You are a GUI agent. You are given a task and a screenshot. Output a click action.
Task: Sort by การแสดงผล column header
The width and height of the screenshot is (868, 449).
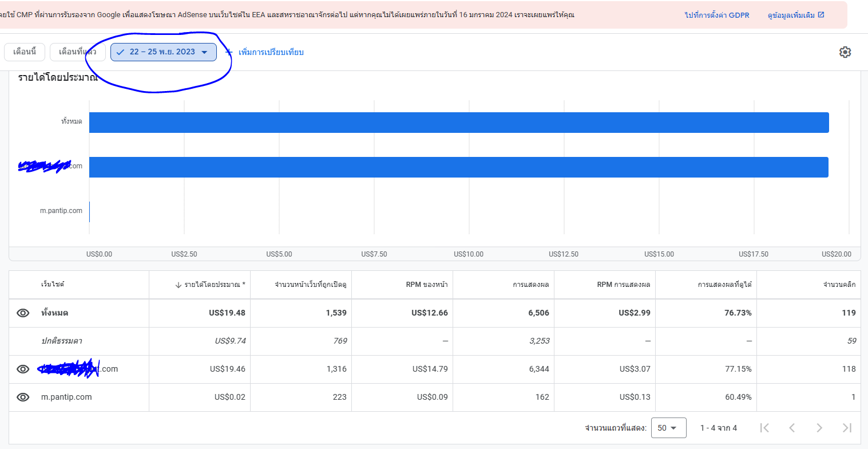click(531, 285)
